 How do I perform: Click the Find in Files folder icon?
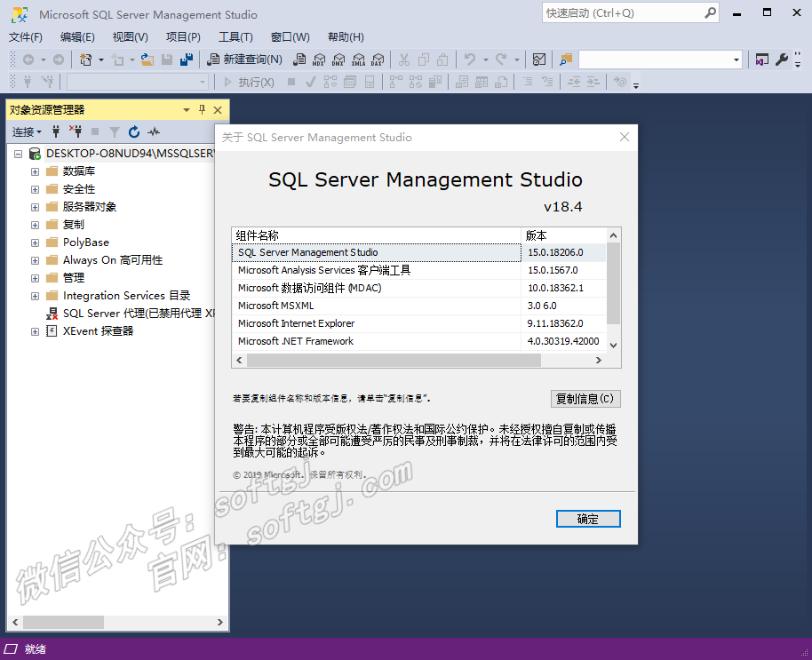(x=566, y=60)
